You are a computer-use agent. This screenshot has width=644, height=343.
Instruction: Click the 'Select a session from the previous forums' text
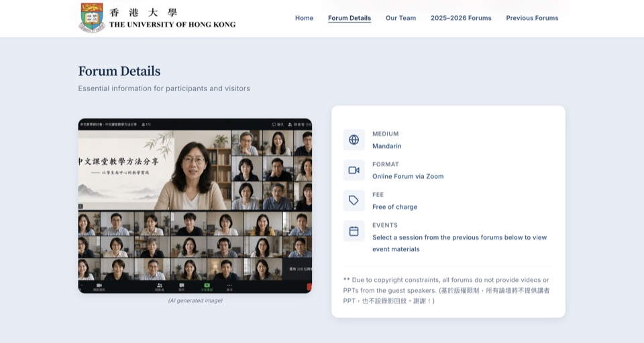tap(460, 243)
